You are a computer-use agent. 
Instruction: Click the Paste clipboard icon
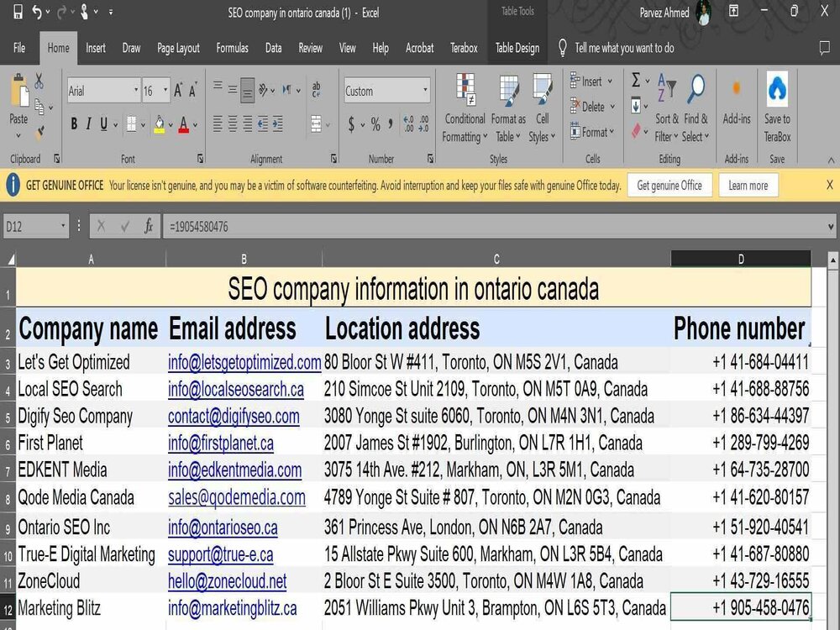[x=19, y=90]
